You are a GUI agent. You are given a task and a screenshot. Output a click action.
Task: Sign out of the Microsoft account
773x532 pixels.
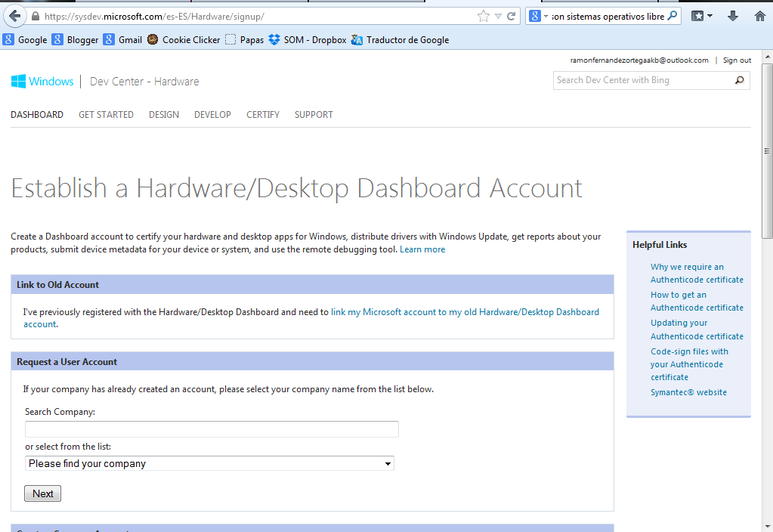point(737,60)
